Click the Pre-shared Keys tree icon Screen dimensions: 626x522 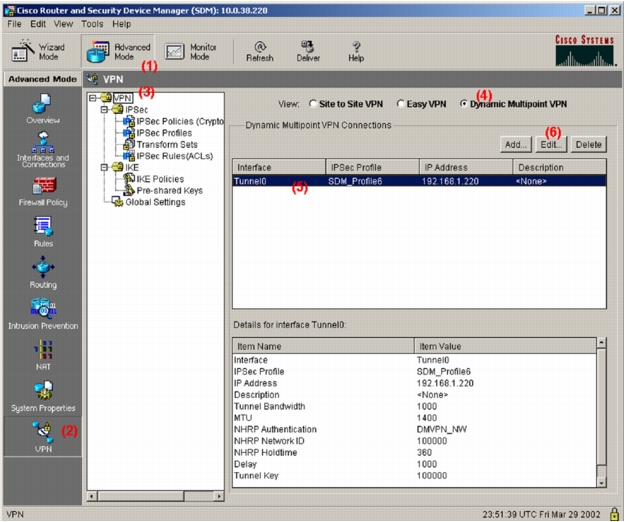coord(129,190)
